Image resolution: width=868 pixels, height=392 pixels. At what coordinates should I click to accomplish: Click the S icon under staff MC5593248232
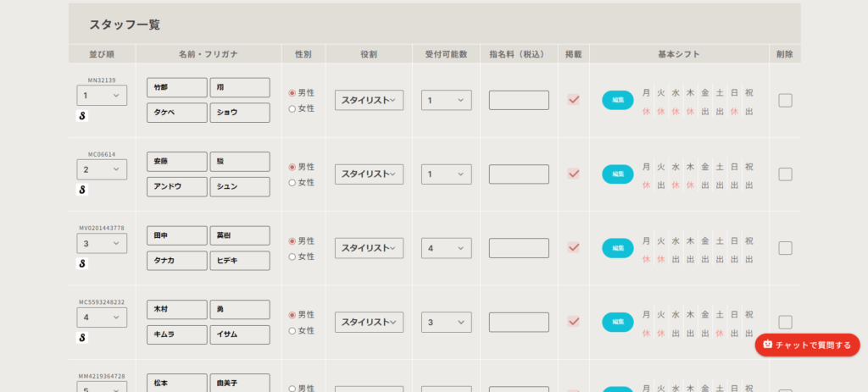click(83, 338)
